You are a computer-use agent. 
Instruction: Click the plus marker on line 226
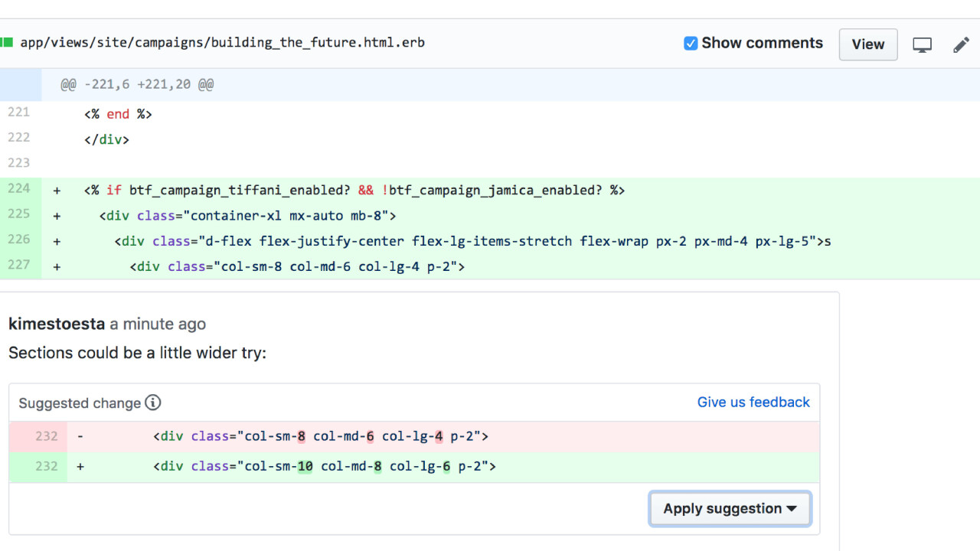[x=57, y=241]
